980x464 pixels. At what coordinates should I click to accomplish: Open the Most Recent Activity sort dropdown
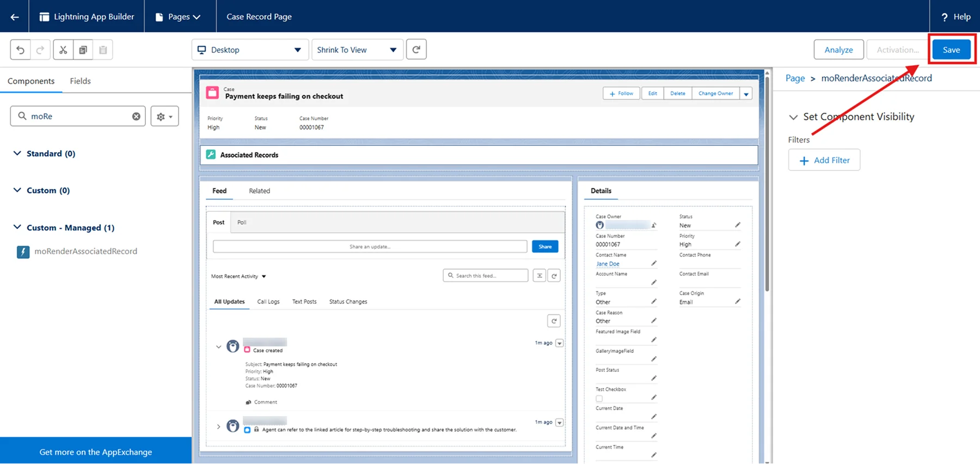[238, 276]
